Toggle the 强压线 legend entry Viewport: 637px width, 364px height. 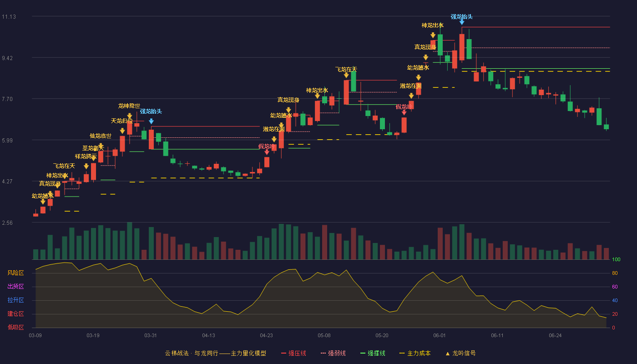[x=293, y=353]
